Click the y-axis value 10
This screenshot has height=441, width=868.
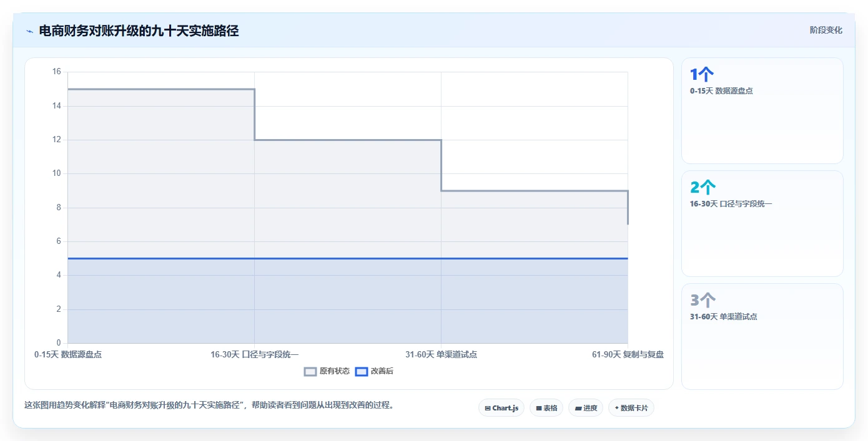coord(56,173)
